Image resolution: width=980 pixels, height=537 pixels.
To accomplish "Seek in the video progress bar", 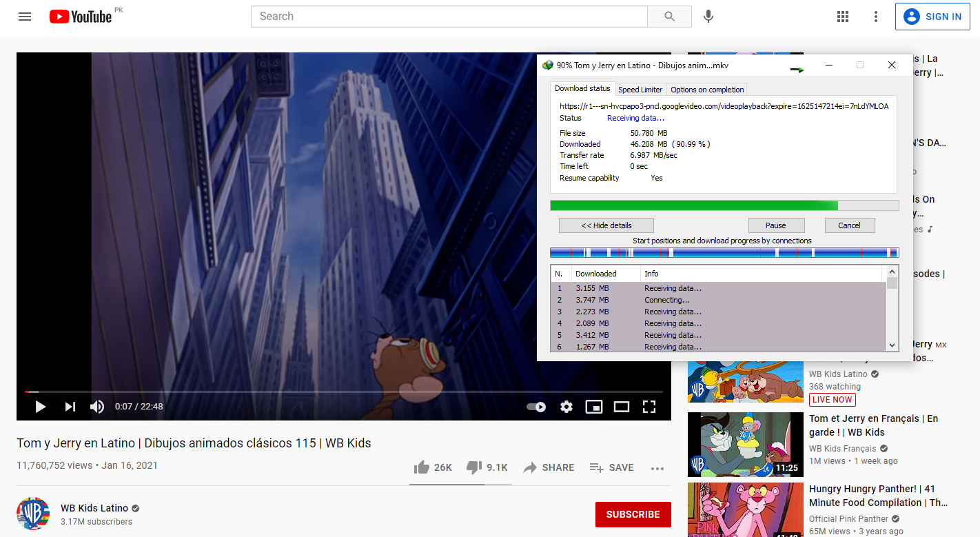I will 344,392.
